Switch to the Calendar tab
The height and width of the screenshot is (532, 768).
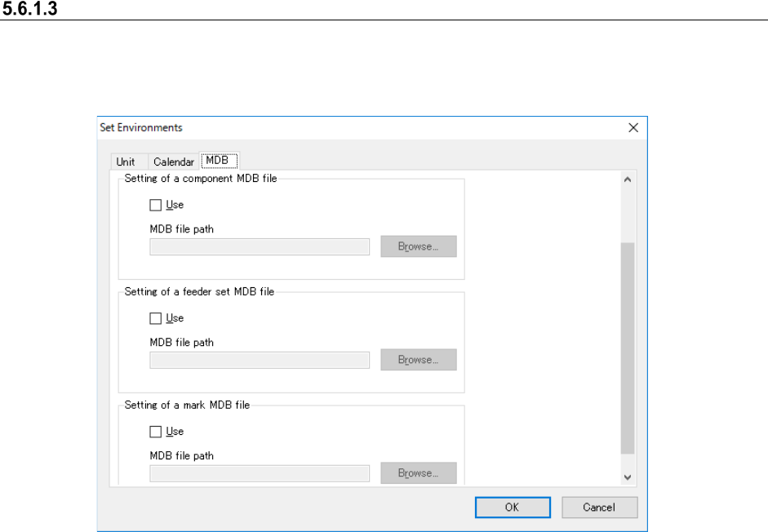pos(173,162)
